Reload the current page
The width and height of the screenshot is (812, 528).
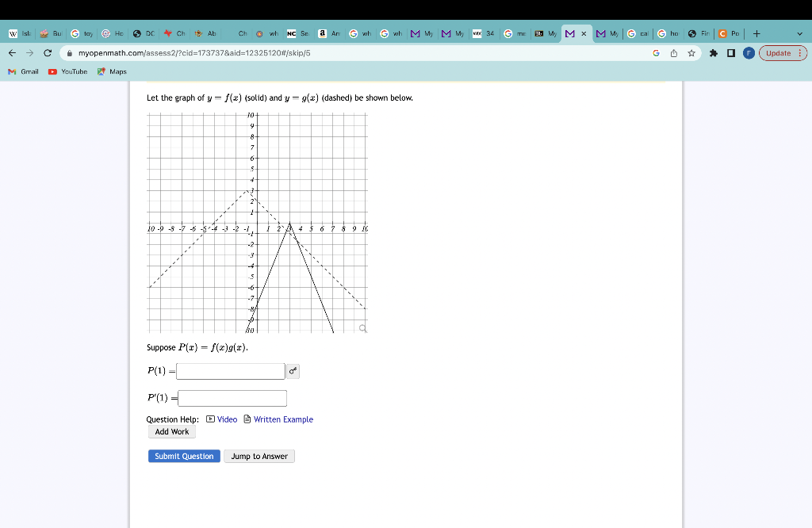click(48, 52)
